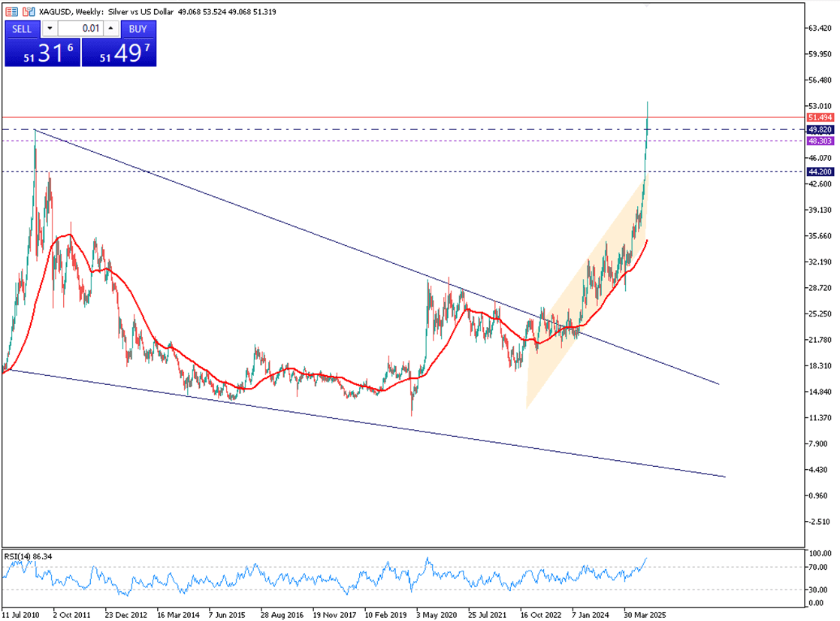Click the 3 May 2020 date label

pyautogui.click(x=436, y=613)
